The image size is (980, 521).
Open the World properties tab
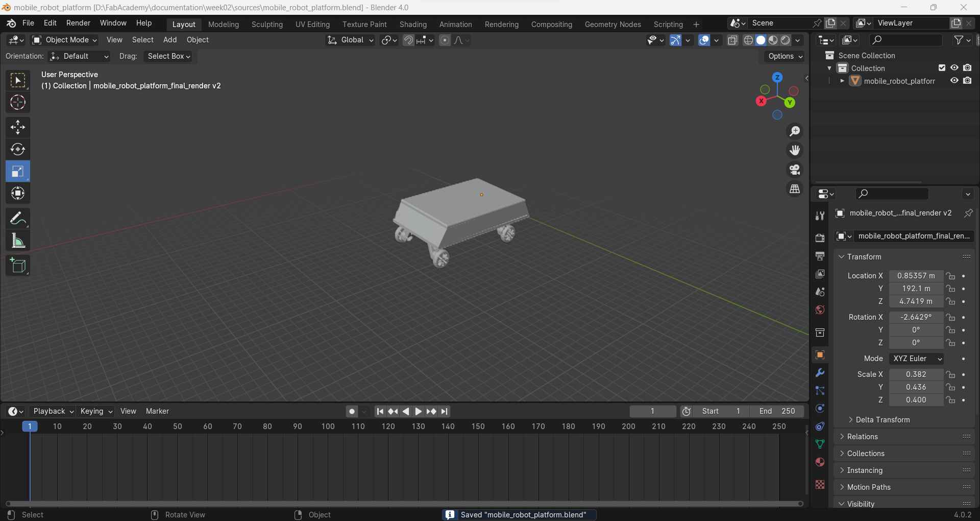820,310
